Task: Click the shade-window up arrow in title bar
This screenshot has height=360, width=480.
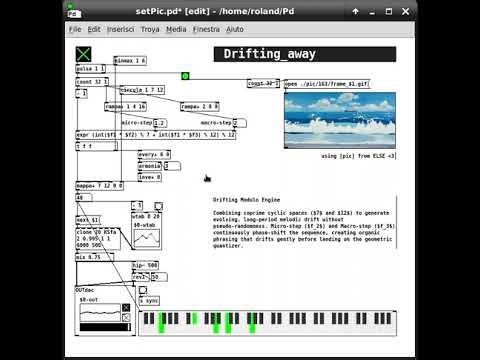Action: point(356,12)
